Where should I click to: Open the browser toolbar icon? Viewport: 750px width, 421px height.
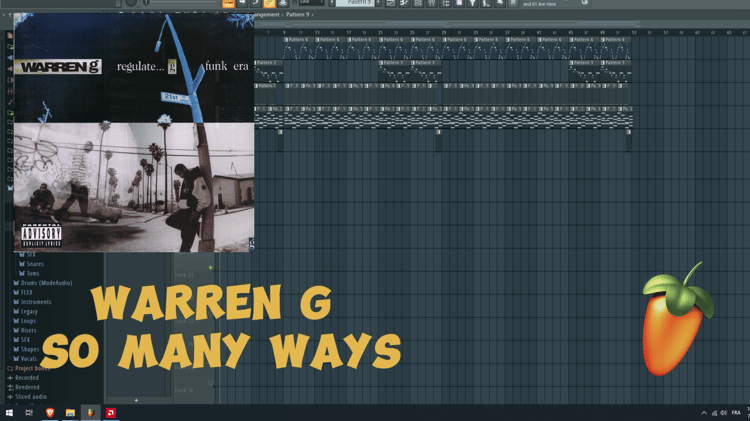point(445,3)
